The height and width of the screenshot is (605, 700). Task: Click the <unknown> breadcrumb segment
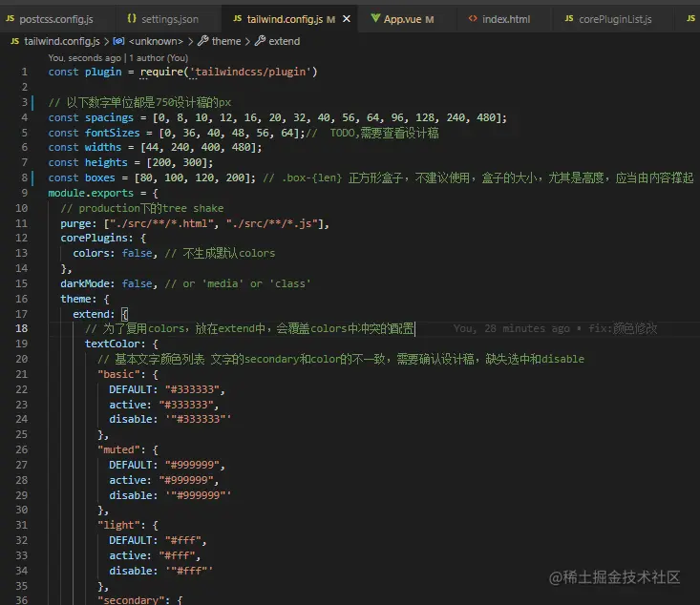pos(156,41)
